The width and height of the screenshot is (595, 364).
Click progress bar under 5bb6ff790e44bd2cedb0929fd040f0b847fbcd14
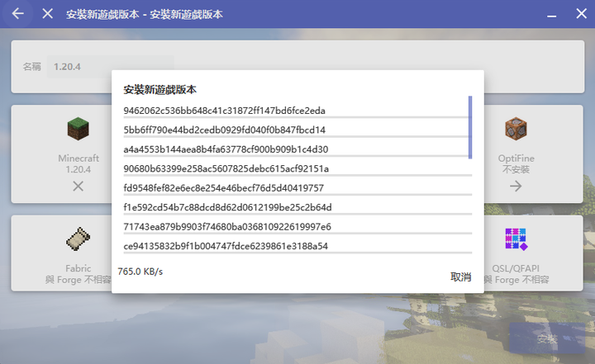coord(297,137)
